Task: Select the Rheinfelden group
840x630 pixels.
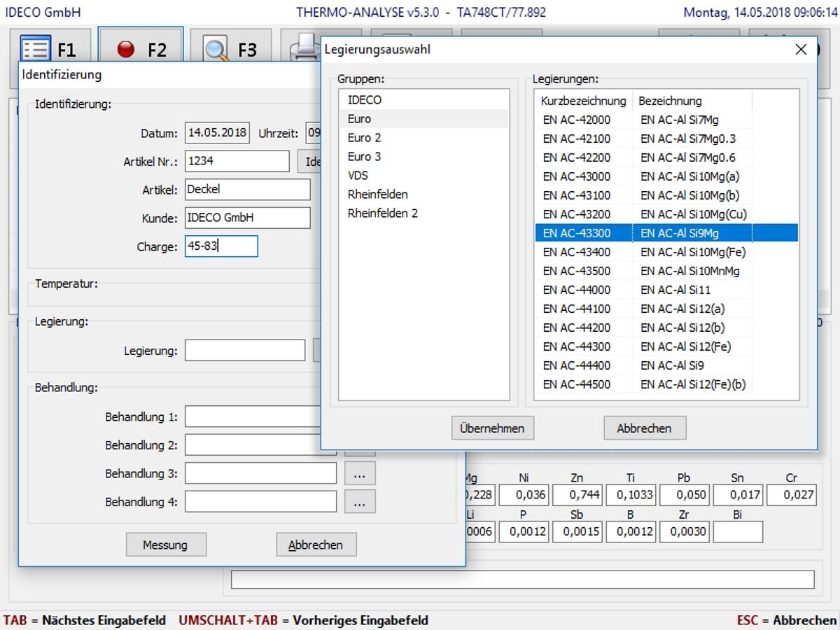Action: pos(377,195)
